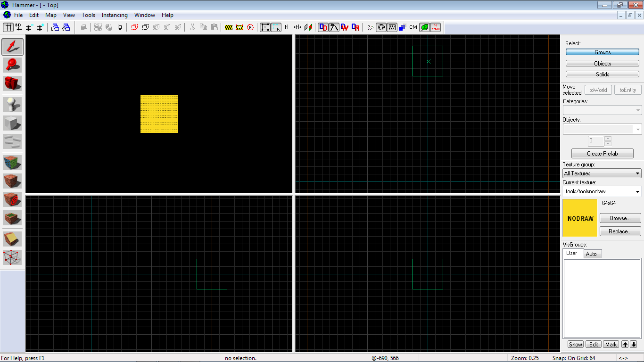This screenshot has height=362, width=644.
Task: Click the VisGroups Edit button
Action: pyautogui.click(x=594, y=345)
